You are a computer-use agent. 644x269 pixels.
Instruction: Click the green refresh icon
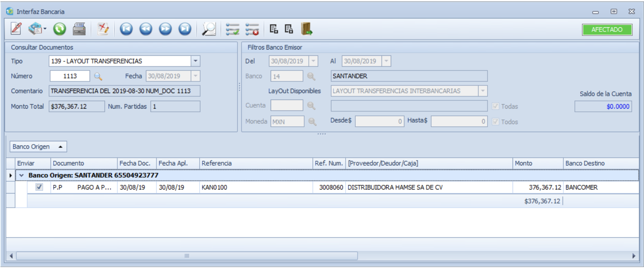(60, 30)
